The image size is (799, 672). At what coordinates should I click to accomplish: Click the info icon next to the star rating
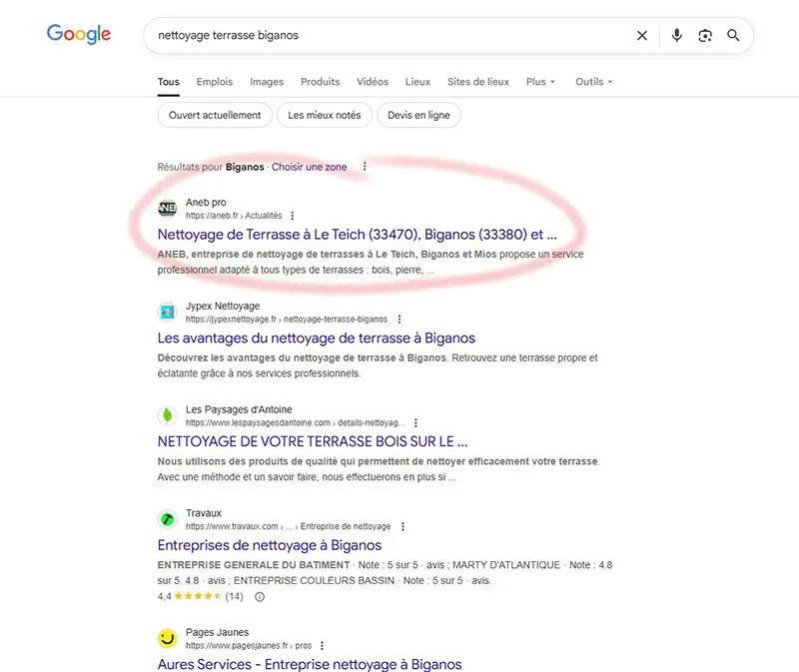point(258,595)
